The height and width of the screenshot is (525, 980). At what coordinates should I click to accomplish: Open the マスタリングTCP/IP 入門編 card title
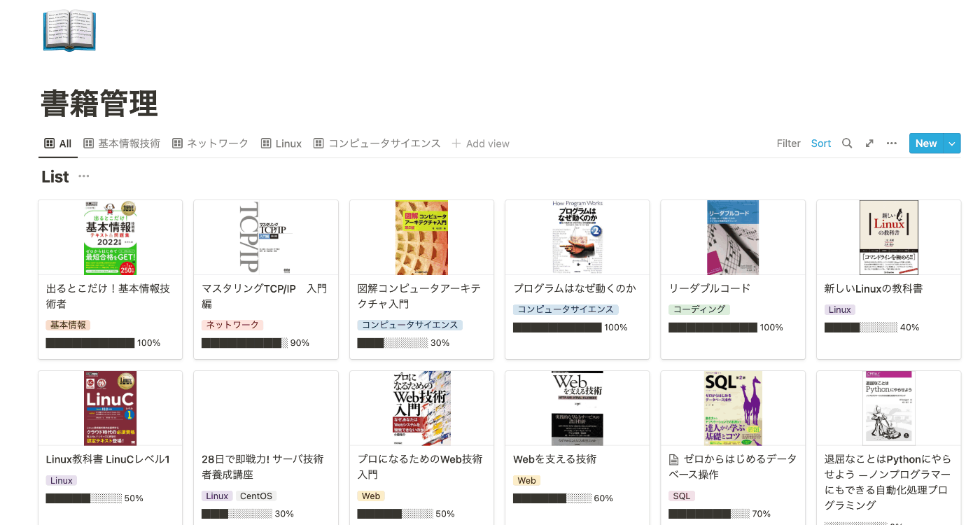[x=264, y=296]
